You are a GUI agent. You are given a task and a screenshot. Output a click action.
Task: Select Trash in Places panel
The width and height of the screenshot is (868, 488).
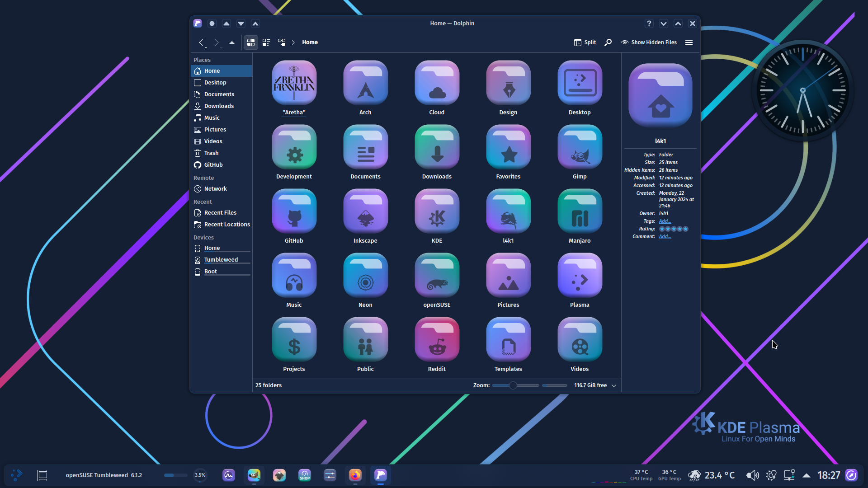(221, 153)
